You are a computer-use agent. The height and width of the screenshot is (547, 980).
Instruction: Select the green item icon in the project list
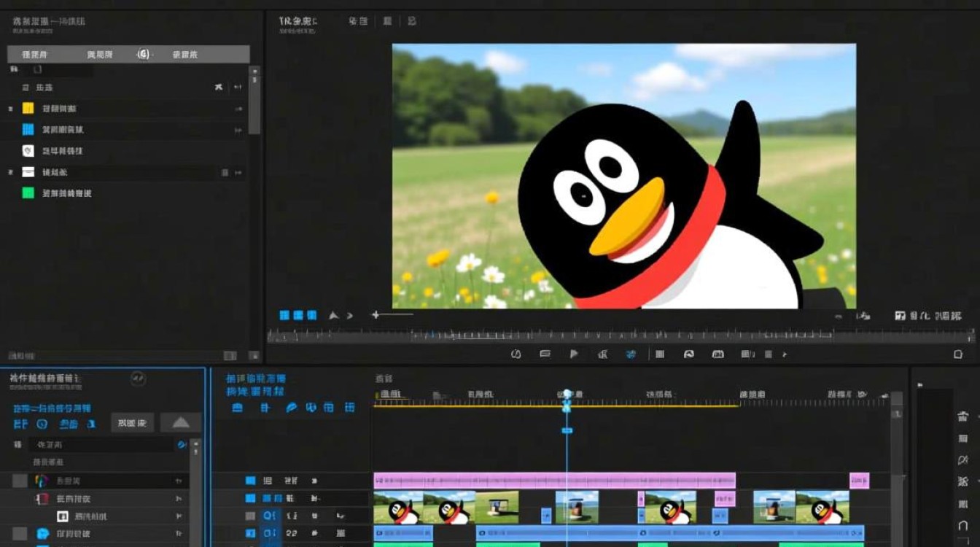28,193
